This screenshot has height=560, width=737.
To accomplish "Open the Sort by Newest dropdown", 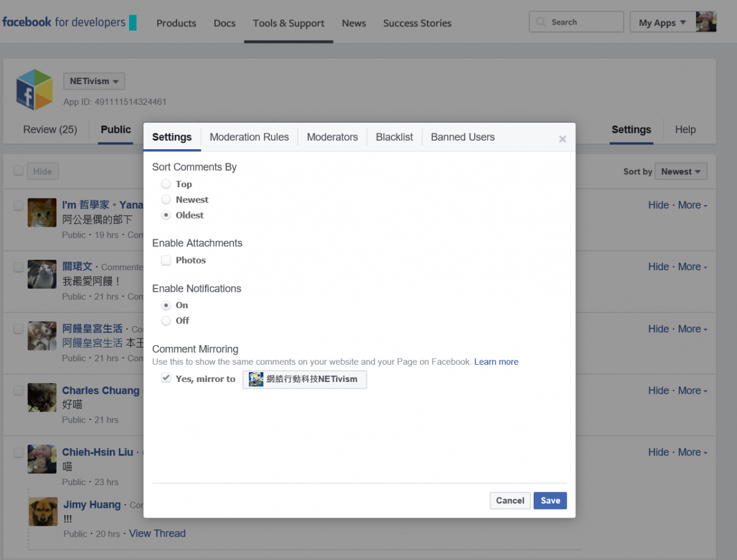I will (680, 172).
